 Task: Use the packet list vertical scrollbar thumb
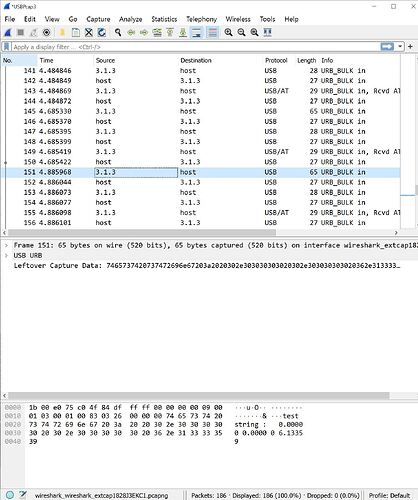(x=416, y=190)
